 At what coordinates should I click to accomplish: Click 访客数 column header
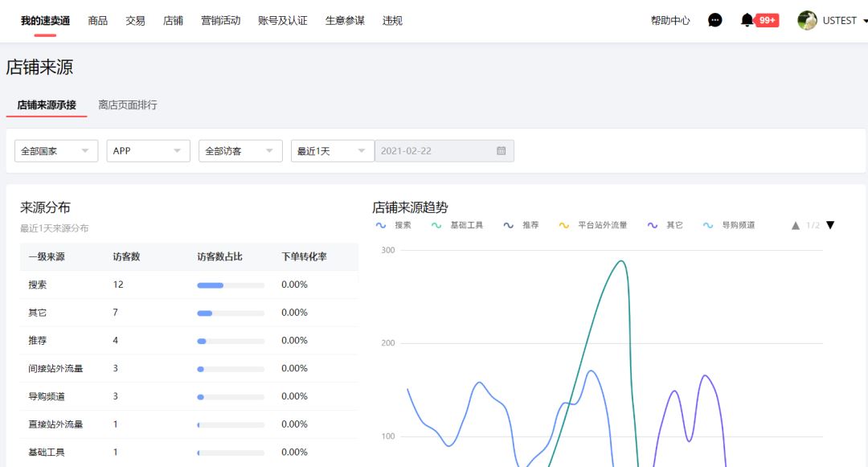(126, 256)
